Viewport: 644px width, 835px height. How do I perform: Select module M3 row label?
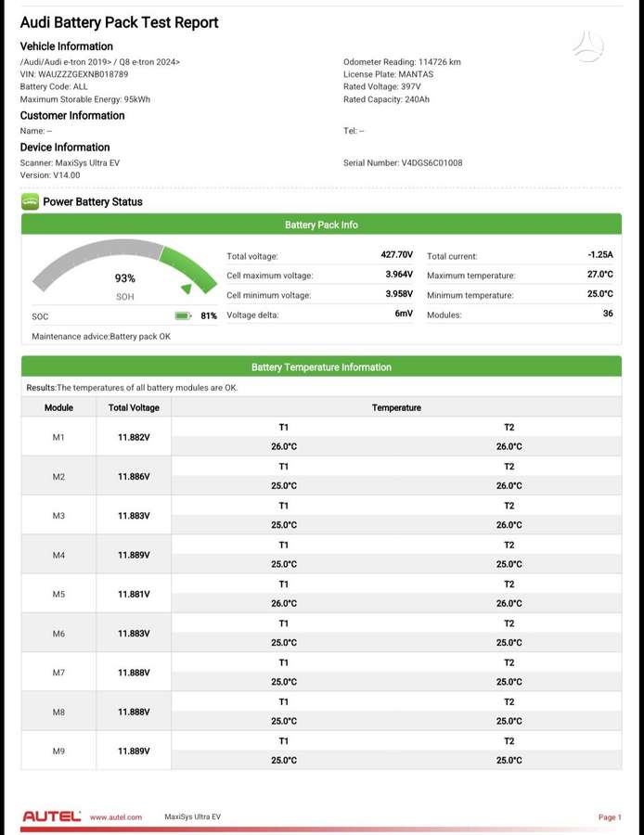click(x=58, y=516)
